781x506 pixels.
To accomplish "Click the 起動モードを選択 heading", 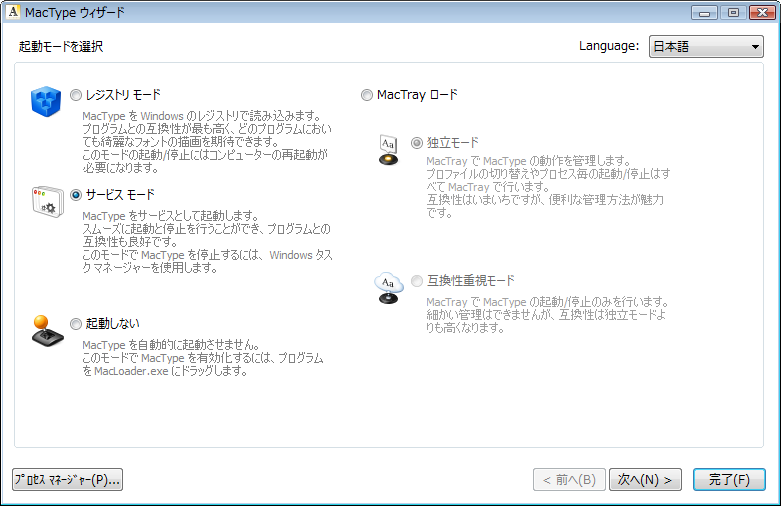I will tap(61, 47).
